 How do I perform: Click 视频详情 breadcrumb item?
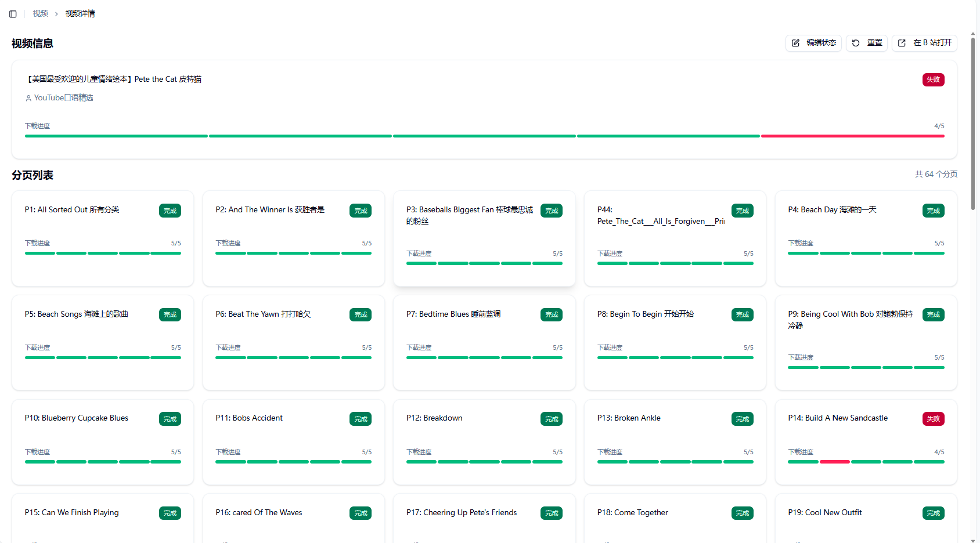click(80, 14)
